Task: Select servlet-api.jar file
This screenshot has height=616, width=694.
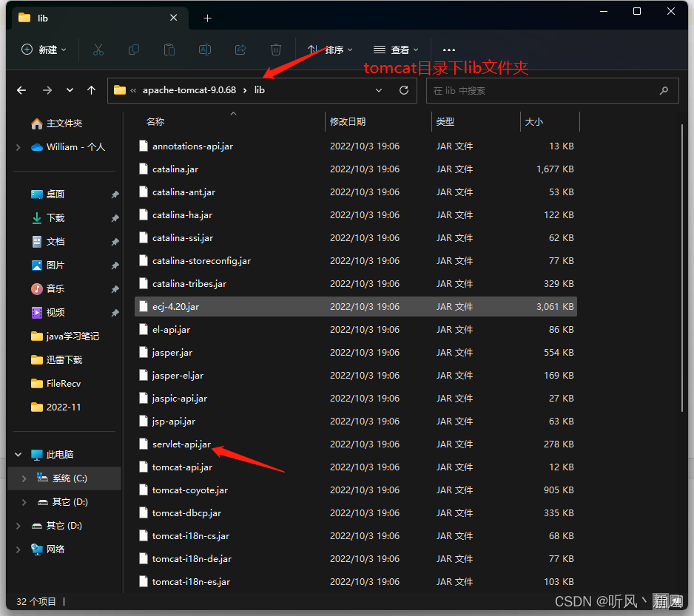Action: (x=355, y=444)
